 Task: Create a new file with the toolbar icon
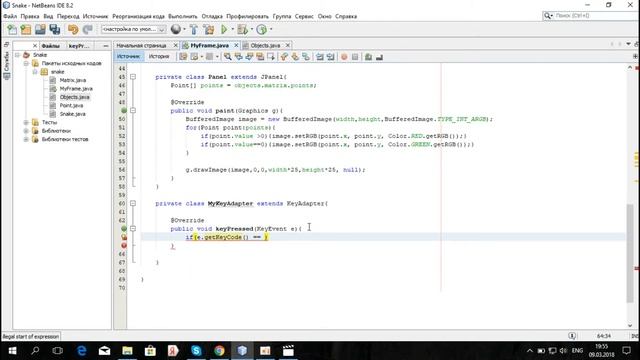pos(12,29)
